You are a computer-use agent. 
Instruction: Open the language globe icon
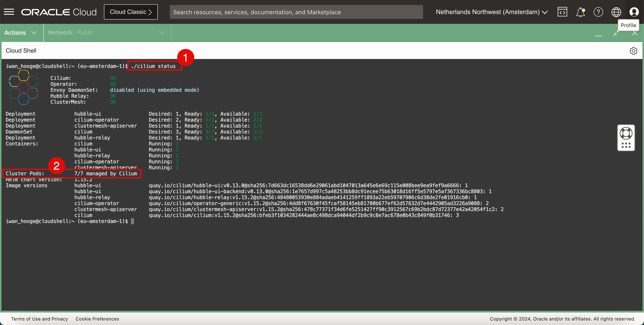coord(616,12)
